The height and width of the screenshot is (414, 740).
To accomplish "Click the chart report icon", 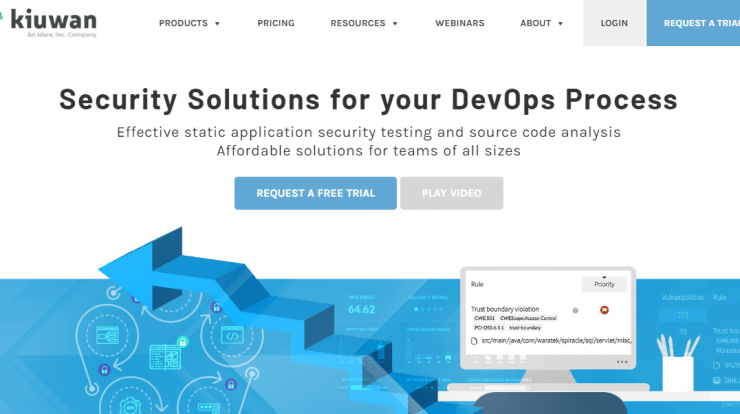I will [x=165, y=357].
